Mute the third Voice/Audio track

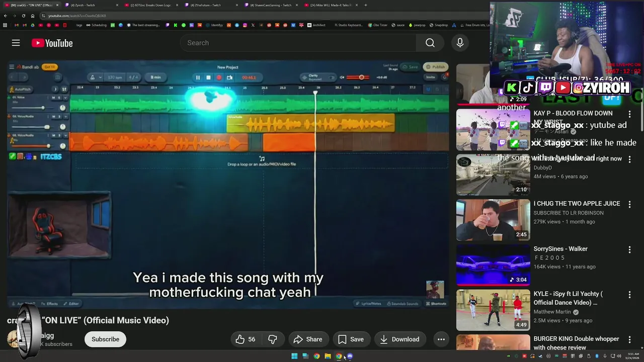click(53, 135)
